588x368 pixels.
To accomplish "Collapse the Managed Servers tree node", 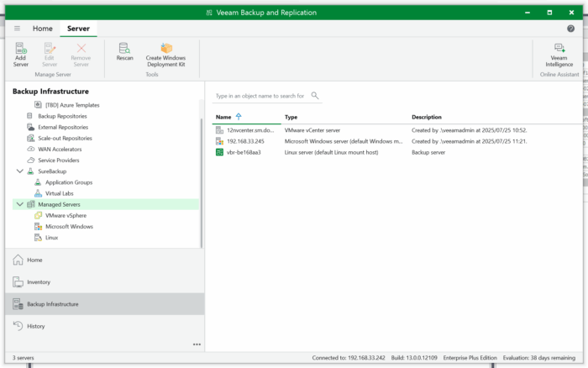I will point(20,204).
